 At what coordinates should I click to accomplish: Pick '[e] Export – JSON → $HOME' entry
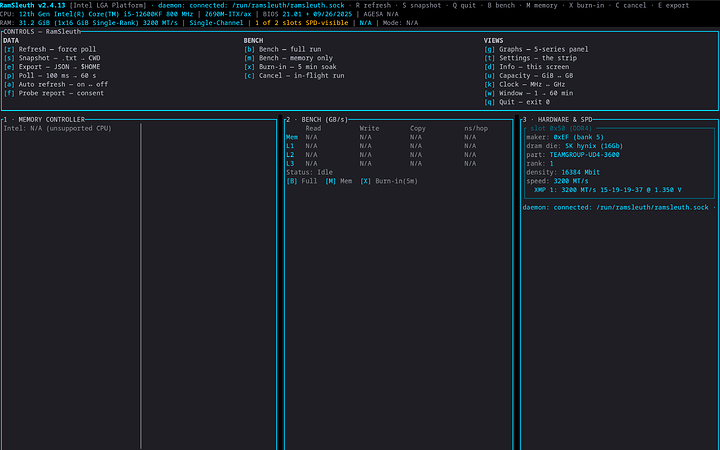point(52,67)
